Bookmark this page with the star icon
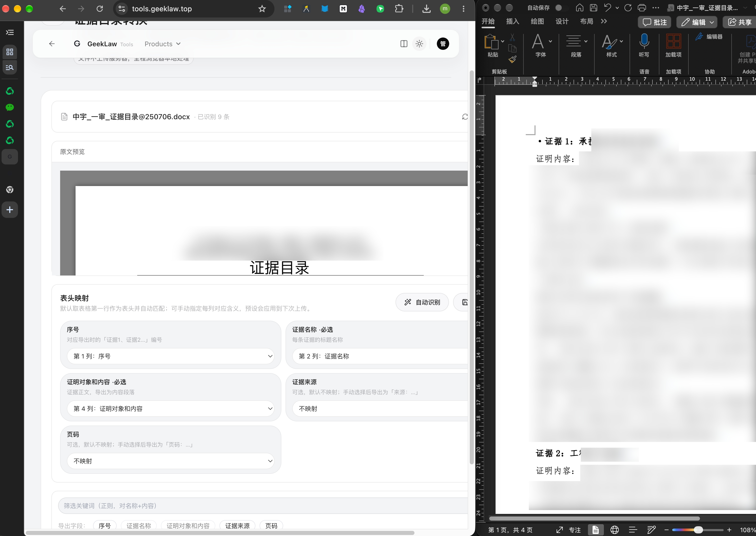Image resolution: width=756 pixels, height=536 pixels. (262, 8)
